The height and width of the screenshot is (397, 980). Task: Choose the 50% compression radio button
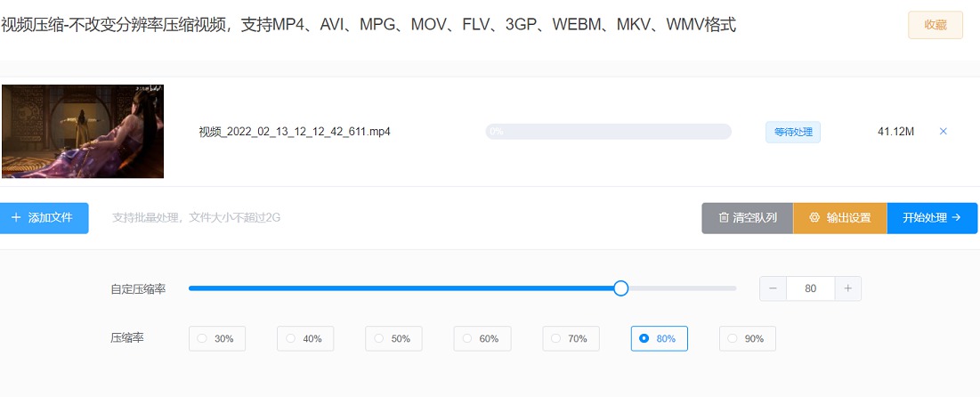(393, 338)
